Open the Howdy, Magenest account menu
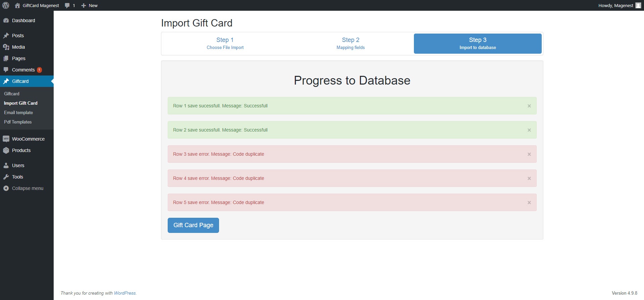 (x=619, y=5)
